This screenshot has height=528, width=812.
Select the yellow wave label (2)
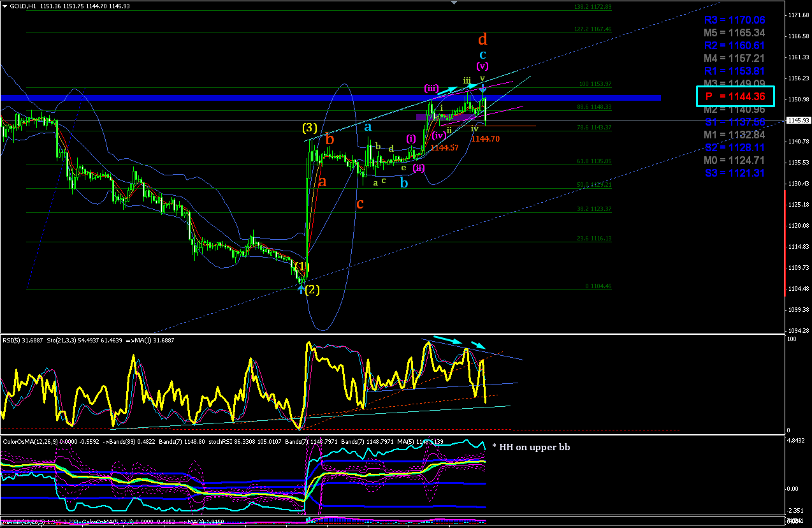click(x=312, y=290)
